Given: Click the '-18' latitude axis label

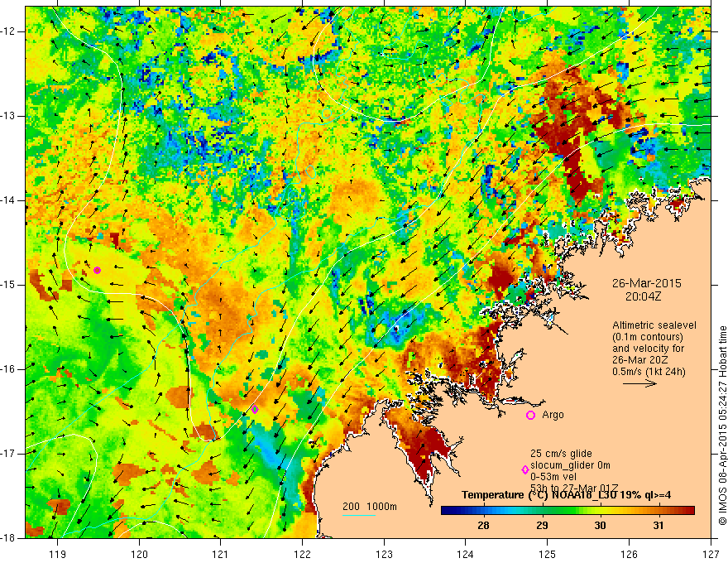Looking at the screenshot, I should click(8, 538).
